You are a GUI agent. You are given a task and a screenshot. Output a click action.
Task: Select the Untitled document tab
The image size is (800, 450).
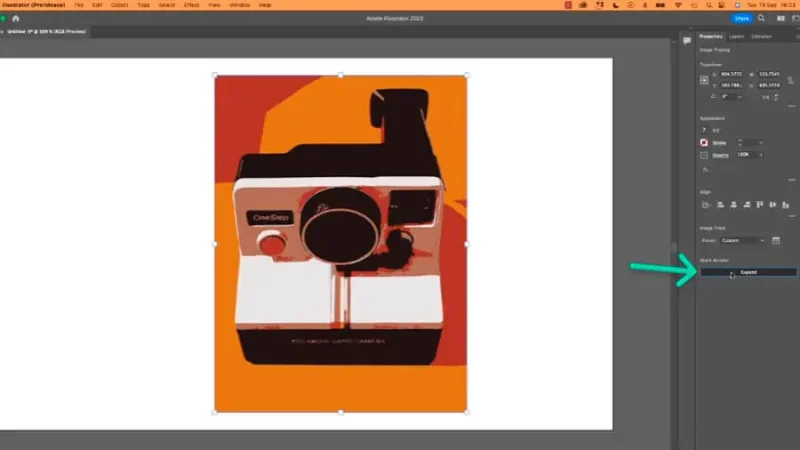pos(46,32)
